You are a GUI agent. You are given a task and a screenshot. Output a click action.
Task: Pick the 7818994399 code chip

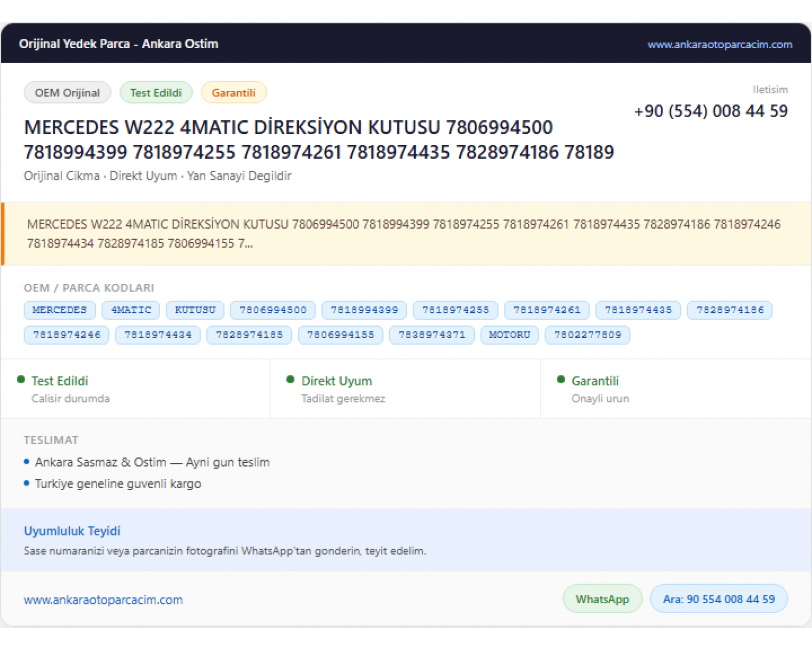pyautogui.click(x=364, y=310)
